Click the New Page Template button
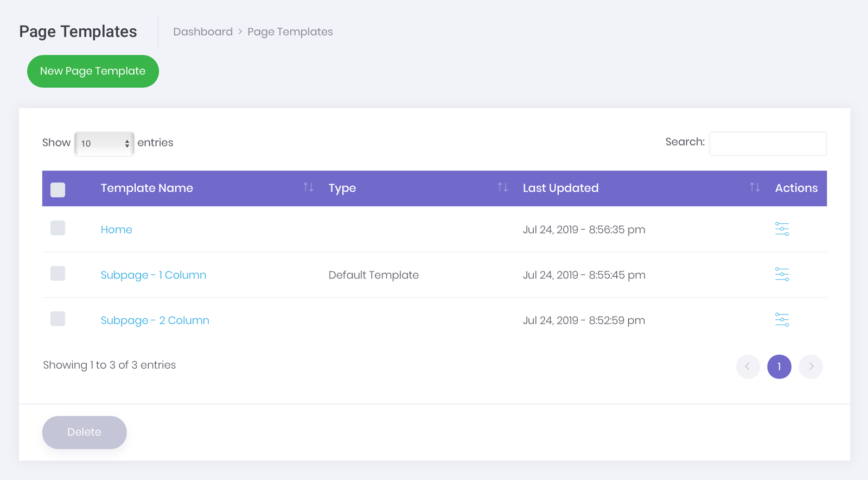Viewport: 868px width, 480px height. [x=93, y=71]
